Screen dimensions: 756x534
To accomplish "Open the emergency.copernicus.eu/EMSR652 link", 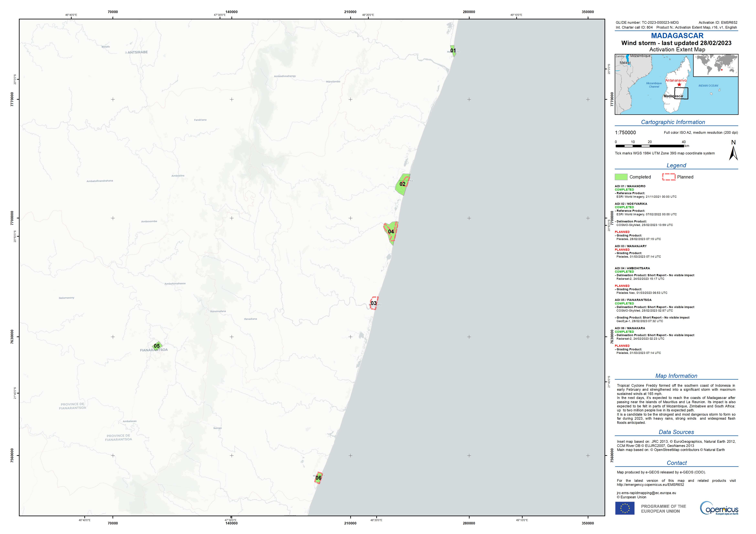I will click(x=650, y=485).
